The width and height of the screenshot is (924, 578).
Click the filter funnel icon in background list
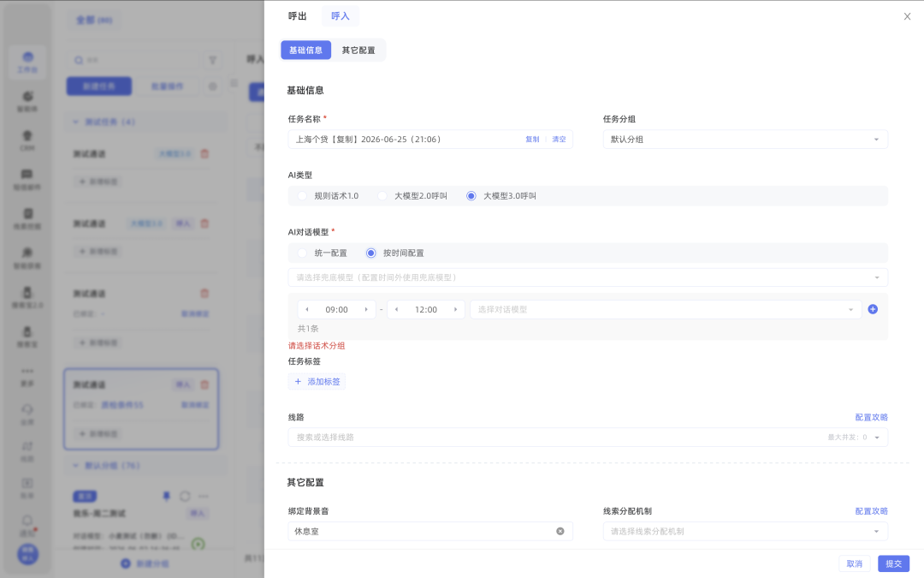click(213, 60)
